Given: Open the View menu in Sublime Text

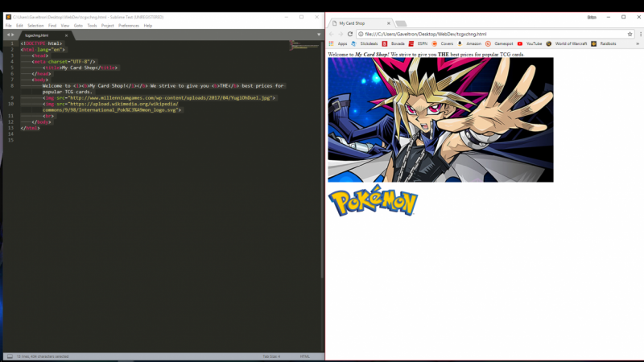Looking at the screenshot, I should point(65,26).
